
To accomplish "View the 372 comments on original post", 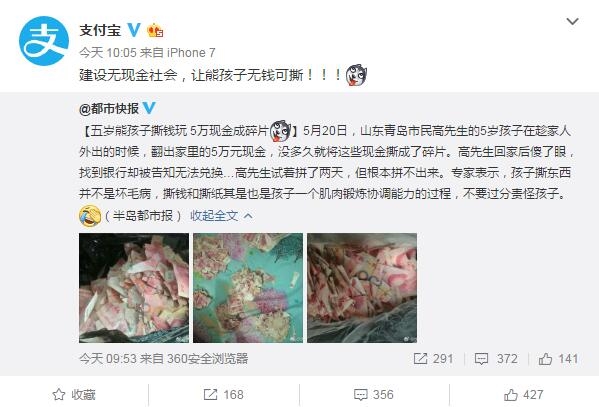I will pyautogui.click(x=496, y=358).
